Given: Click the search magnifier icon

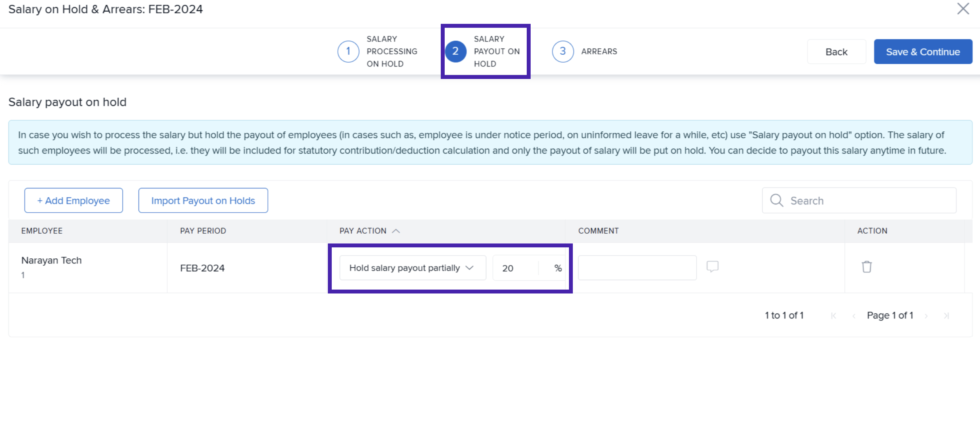Looking at the screenshot, I should tap(776, 200).
